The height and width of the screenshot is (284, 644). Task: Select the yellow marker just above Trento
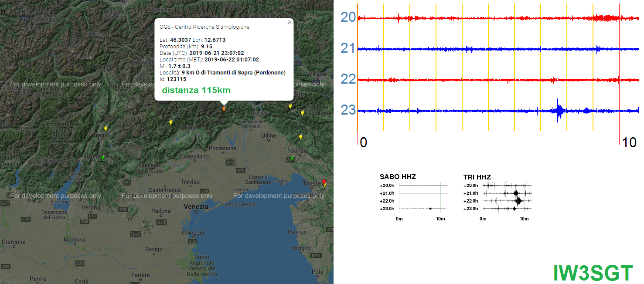pos(106,128)
